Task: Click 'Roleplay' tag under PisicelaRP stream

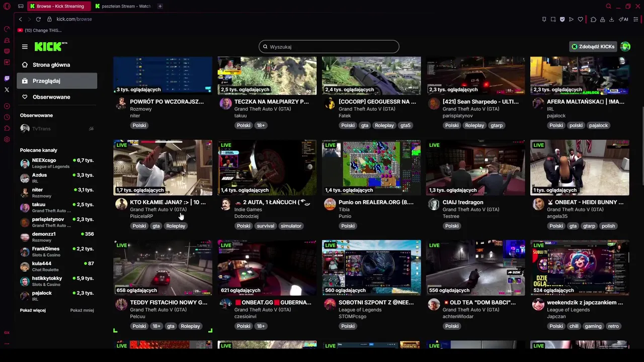Action: (176, 226)
